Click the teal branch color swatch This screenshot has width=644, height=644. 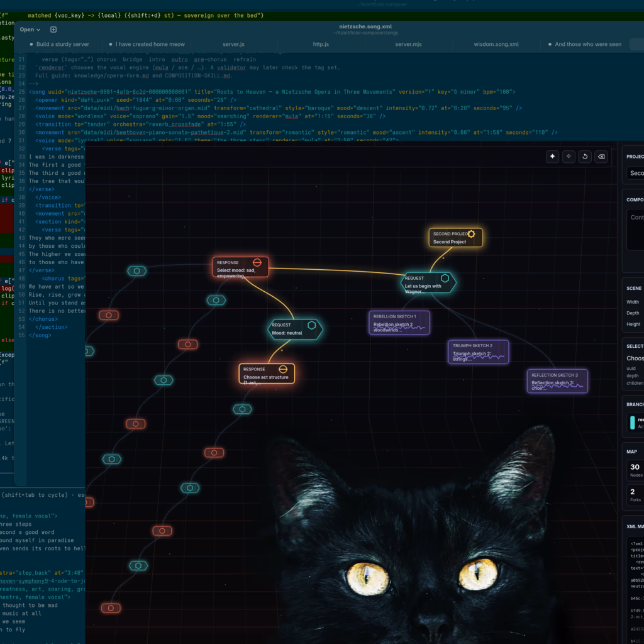pos(633,423)
